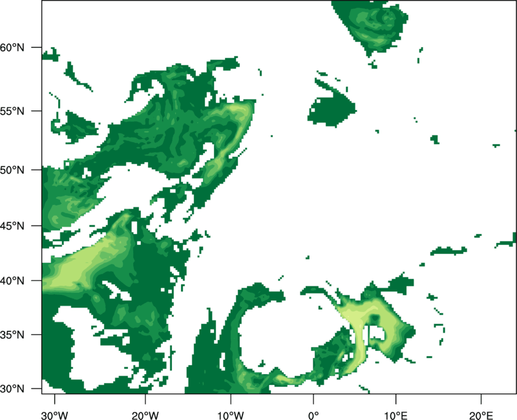Click the 50°N latitude label
This screenshot has width=517, height=420.
pyautogui.click(x=12, y=170)
